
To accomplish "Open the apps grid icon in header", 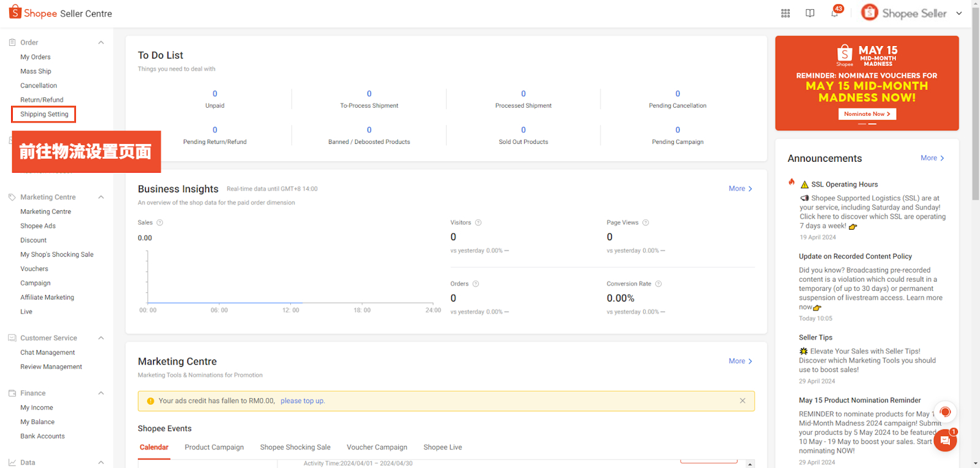I will (x=785, y=13).
